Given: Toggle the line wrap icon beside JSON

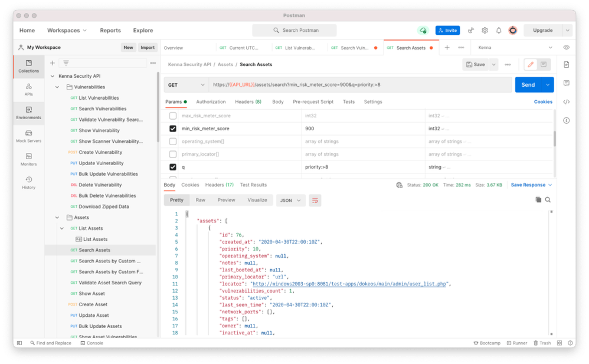Looking at the screenshot, I should coord(315,201).
